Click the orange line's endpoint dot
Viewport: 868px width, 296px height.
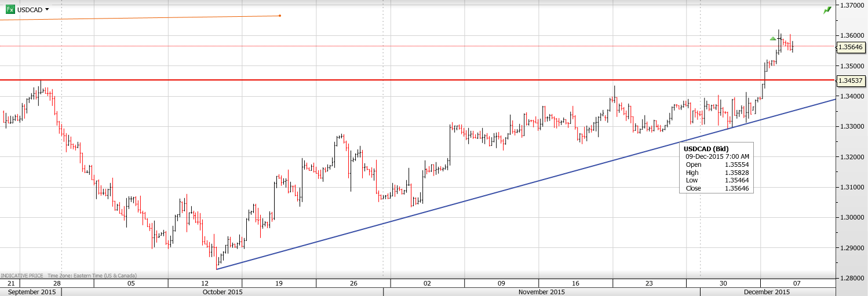point(280,16)
